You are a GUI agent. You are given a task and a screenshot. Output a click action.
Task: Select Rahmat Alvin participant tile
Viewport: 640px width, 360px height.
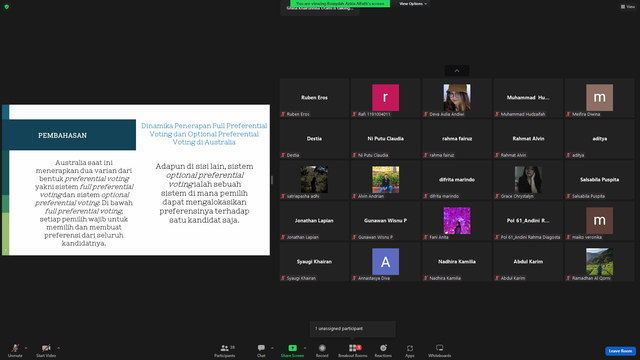click(528, 139)
